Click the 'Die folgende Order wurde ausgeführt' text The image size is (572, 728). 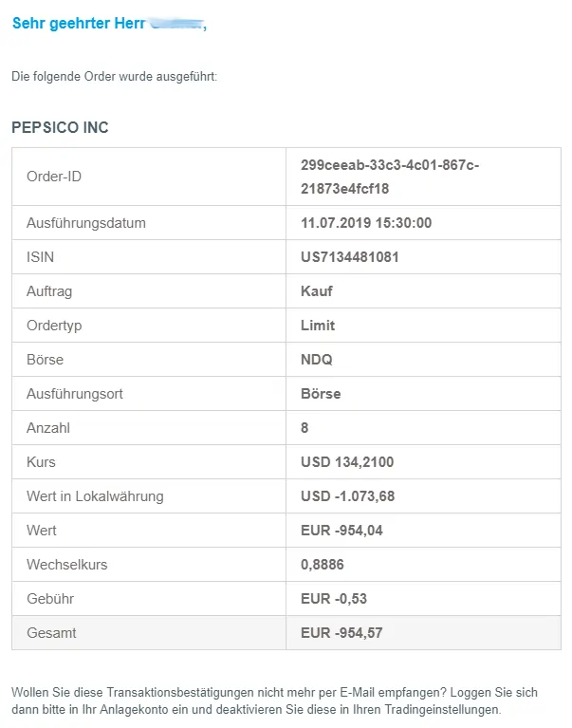114,76
